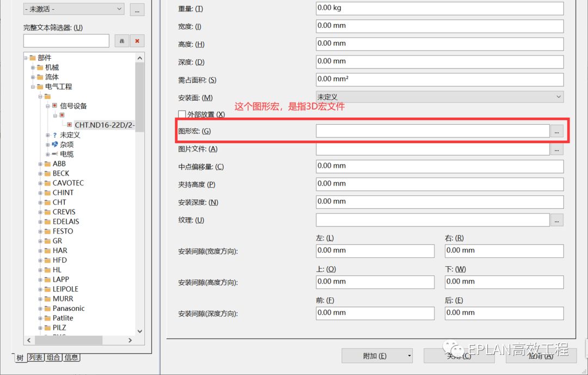Open the 安装面 dropdown showing 未定义
The image size is (588, 375).
(x=559, y=96)
